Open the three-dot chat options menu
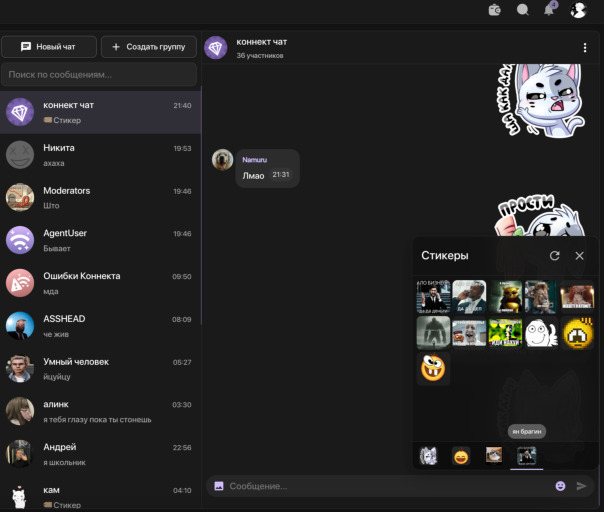 [585, 48]
